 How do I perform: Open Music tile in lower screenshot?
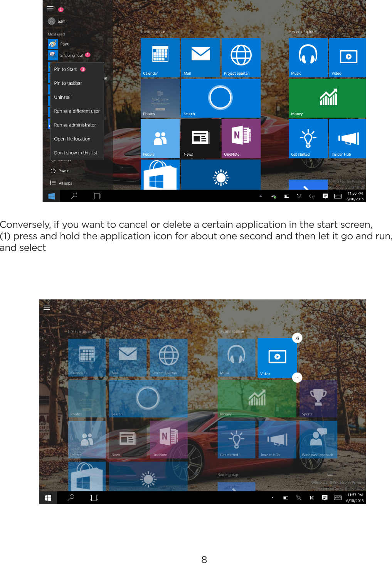click(237, 358)
